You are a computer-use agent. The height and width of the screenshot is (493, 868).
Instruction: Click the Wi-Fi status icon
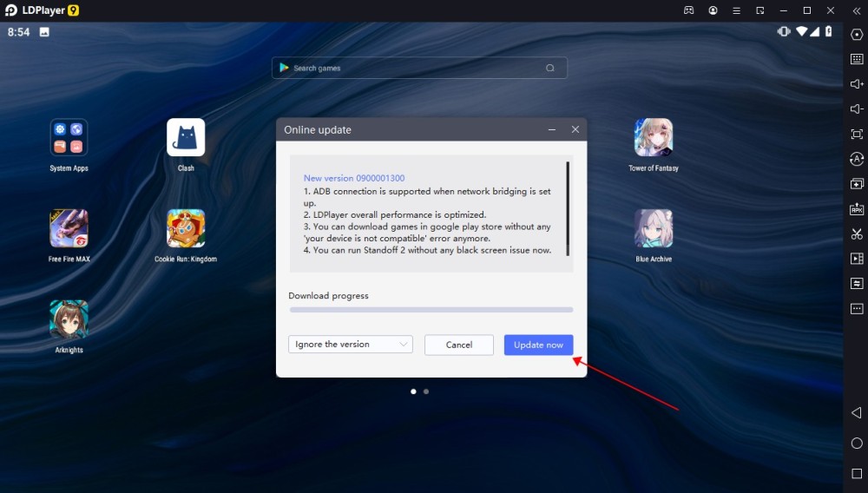click(x=801, y=31)
